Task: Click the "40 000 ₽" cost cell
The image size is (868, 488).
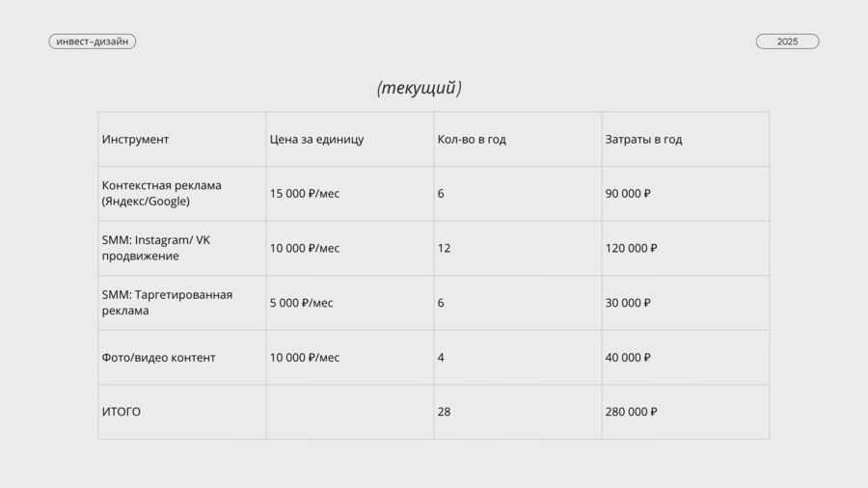Action: 628,358
